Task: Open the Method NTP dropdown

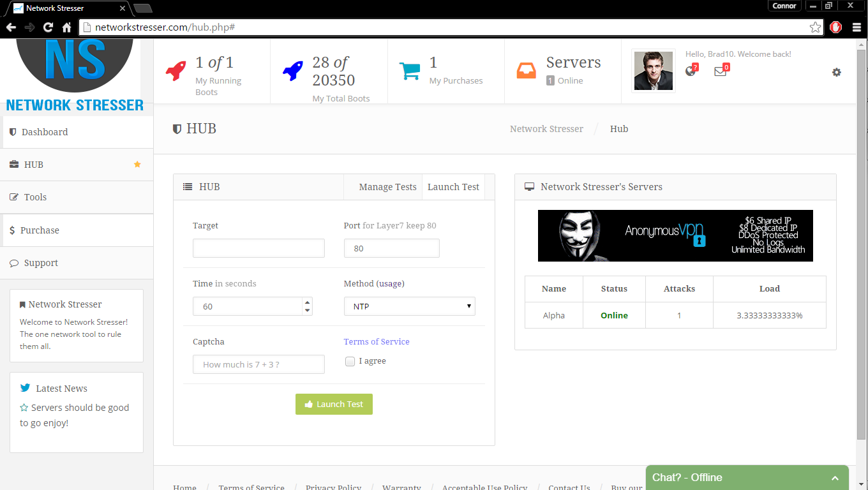Action: [x=410, y=306]
